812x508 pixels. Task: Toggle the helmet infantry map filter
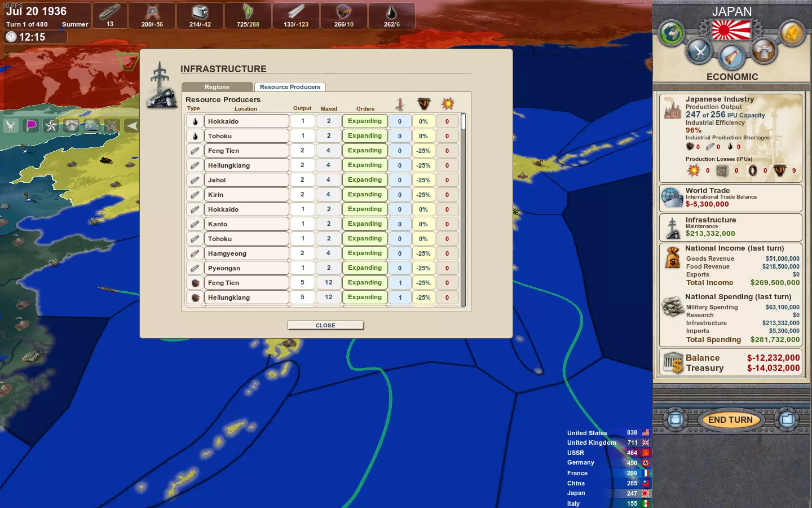[112, 126]
